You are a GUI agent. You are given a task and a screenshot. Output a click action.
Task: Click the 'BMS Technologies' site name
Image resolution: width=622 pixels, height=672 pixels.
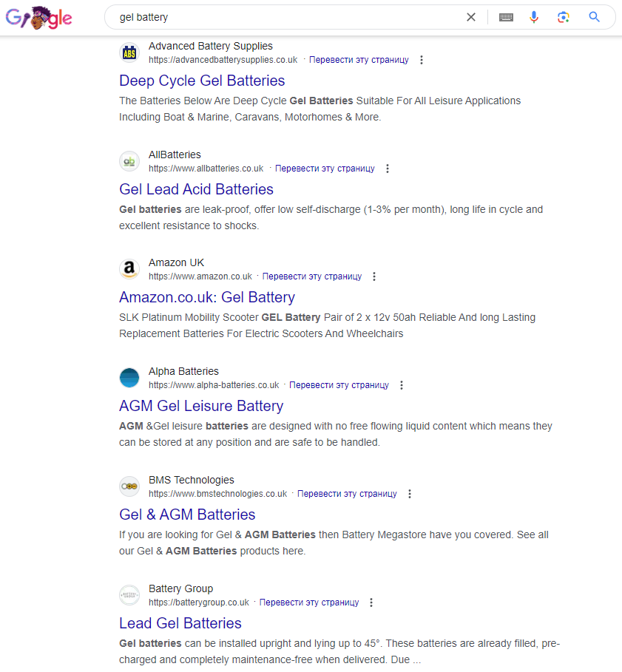(x=192, y=480)
